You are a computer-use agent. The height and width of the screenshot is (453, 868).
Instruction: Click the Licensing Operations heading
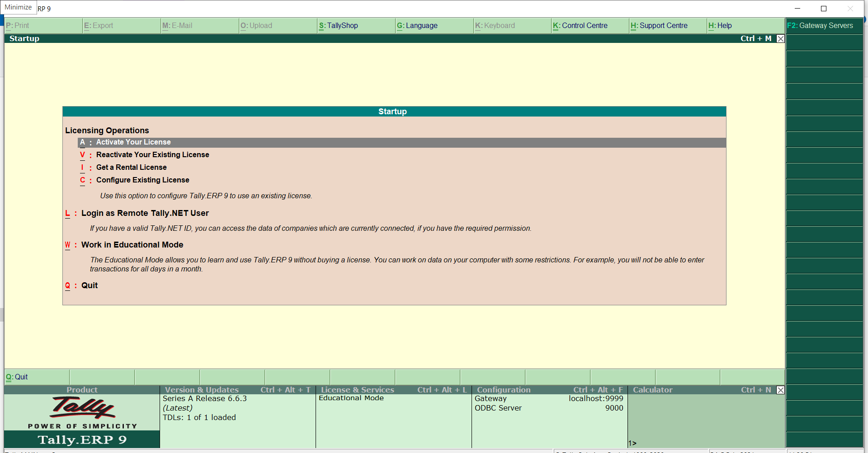[x=107, y=131]
